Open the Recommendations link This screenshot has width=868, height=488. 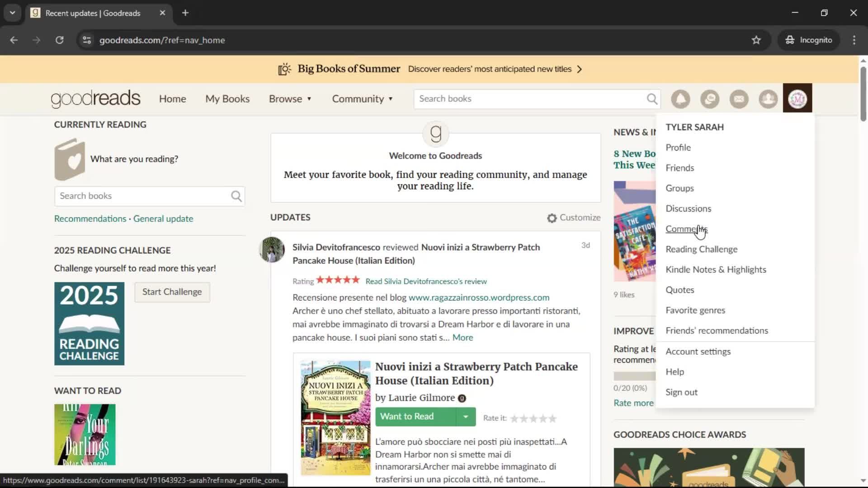90,219
